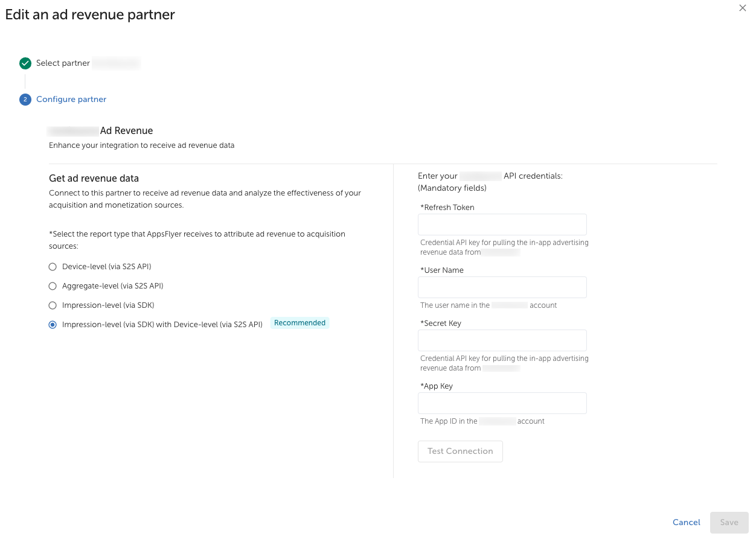756x542 pixels.
Task: Click the Save button
Action: click(729, 523)
